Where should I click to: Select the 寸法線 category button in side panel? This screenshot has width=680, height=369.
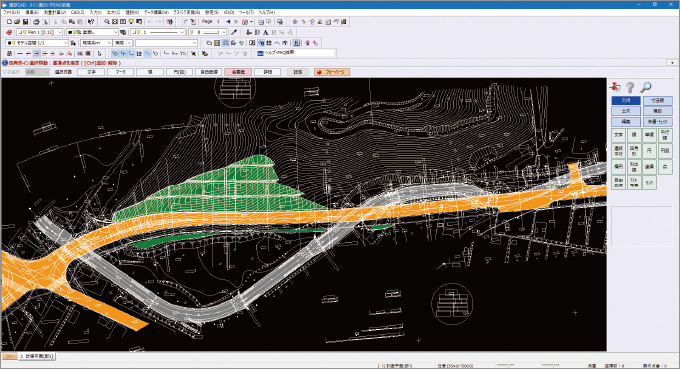pyautogui.click(x=657, y=101)
